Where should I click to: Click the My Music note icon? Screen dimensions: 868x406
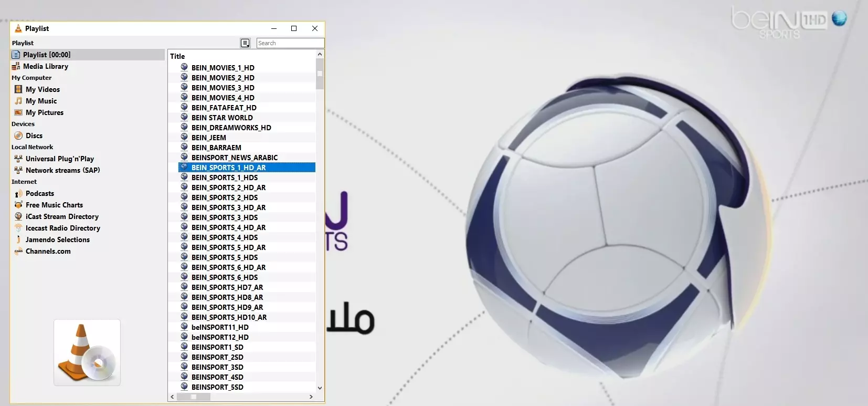pyautogui.click(x=18, y=101)
